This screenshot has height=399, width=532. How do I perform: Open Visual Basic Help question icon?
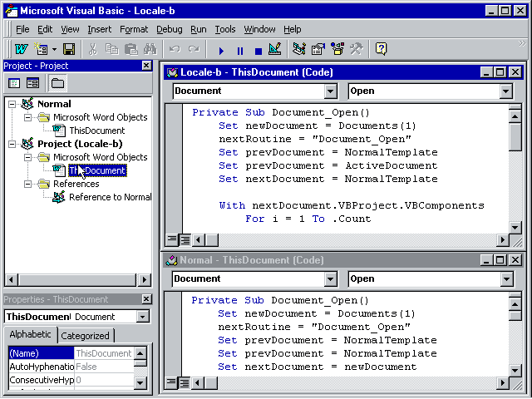click(x=381, y=49)
